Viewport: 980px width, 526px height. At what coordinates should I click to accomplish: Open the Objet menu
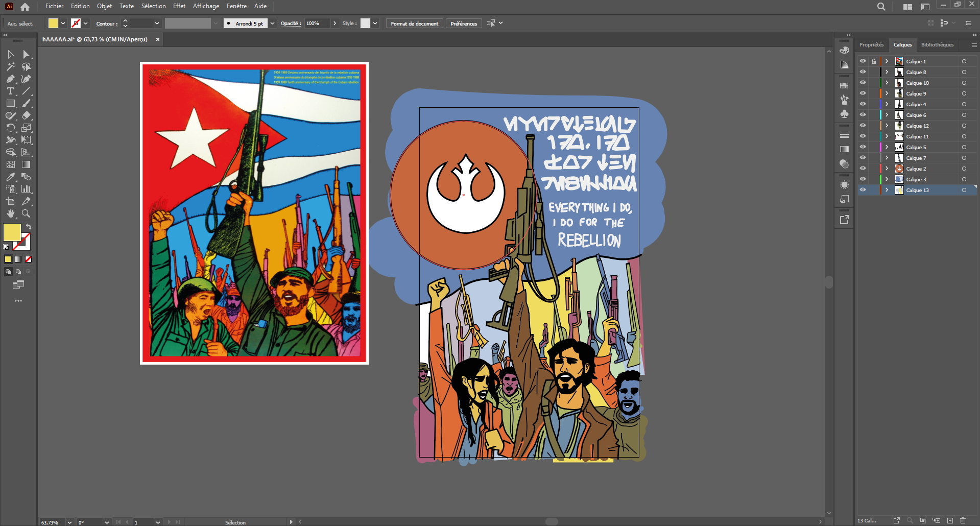[x=104, y=6]
